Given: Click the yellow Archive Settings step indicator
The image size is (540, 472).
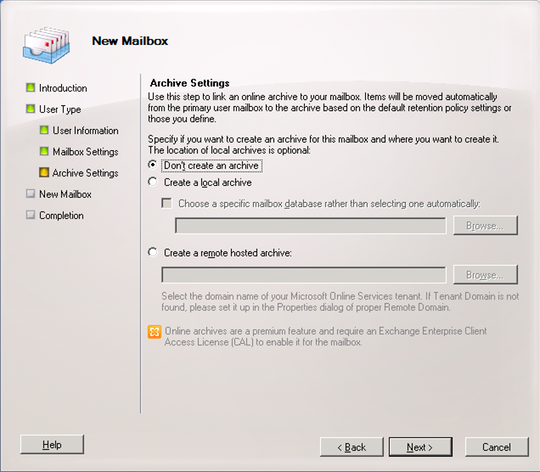Looking at the screenshot, I should pos(44,172).
